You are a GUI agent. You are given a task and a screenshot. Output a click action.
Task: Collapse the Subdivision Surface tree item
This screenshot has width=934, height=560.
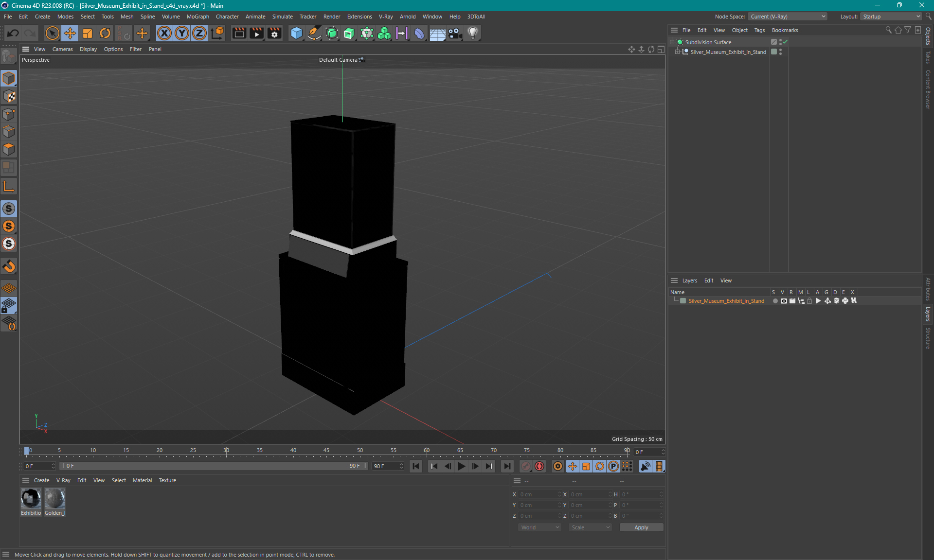(x=672, y=42)
